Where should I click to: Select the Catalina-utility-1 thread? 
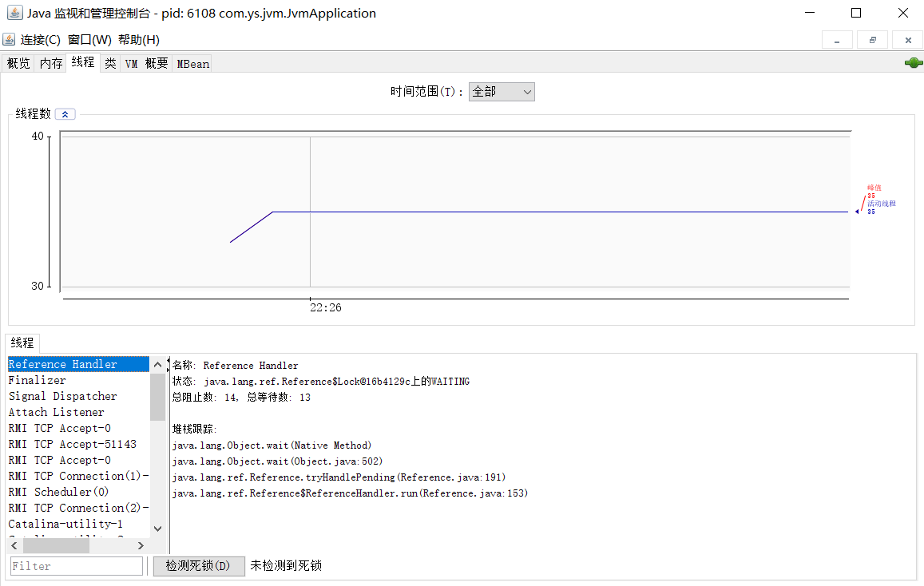pyautogui.click(x=78, y=524)
